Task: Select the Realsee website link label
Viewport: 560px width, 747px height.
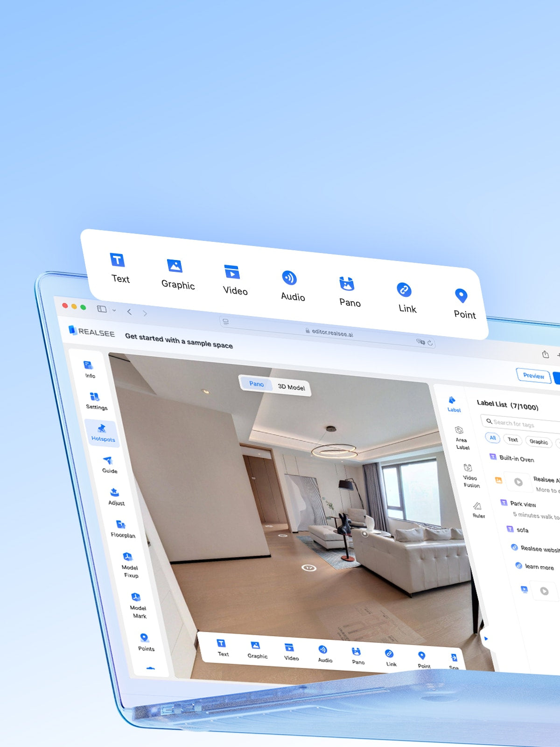Action: tap(536, 548)
